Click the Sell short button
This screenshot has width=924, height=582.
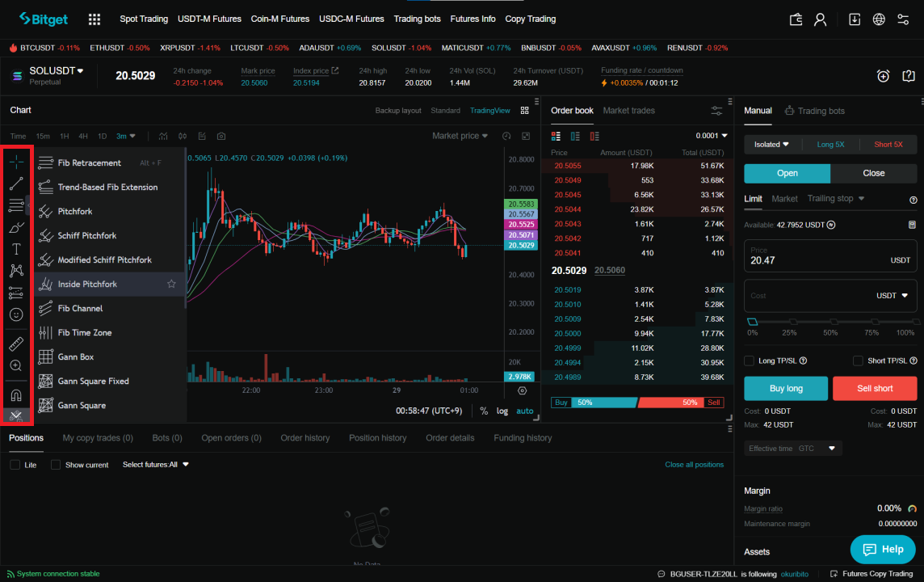coord(875,389)
